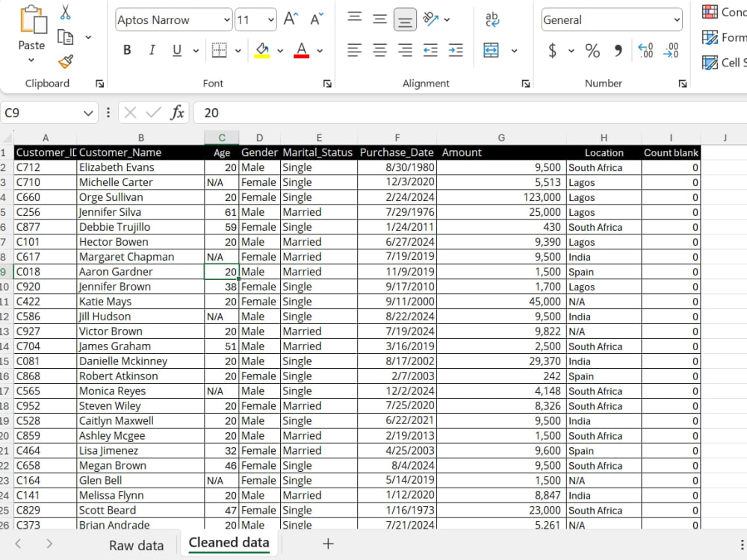Image resolution: width=747 pixels, height=560 pixels.
Task: Go to the previous sheet arrow
Action: point(18,544)
